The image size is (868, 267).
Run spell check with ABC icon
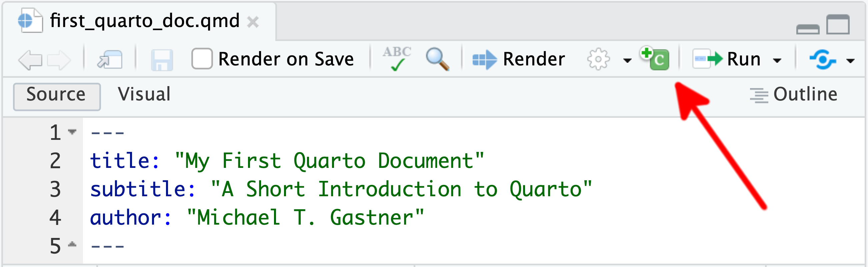pos(397,59)
